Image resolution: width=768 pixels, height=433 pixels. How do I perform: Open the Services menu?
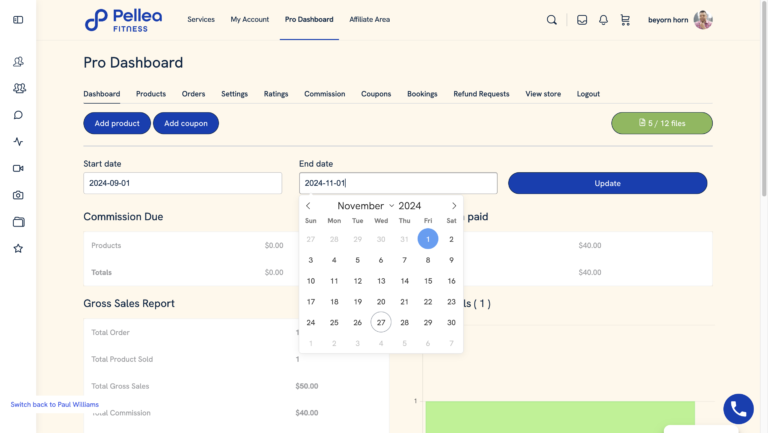pos(201,20)
